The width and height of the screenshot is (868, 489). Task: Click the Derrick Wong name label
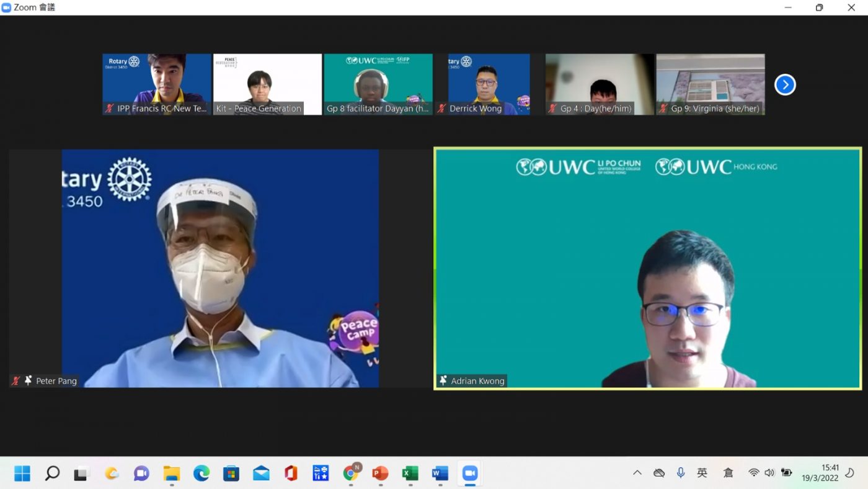pyautogui.click(x=476, y=108)
